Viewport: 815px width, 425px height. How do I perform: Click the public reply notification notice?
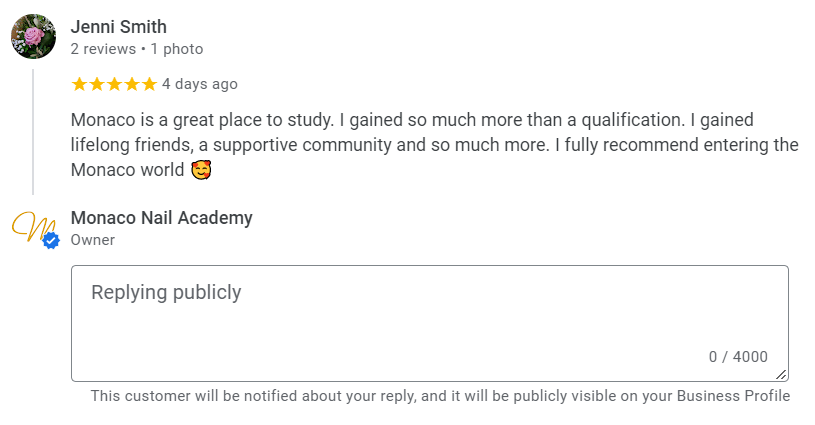coord(440,396)
